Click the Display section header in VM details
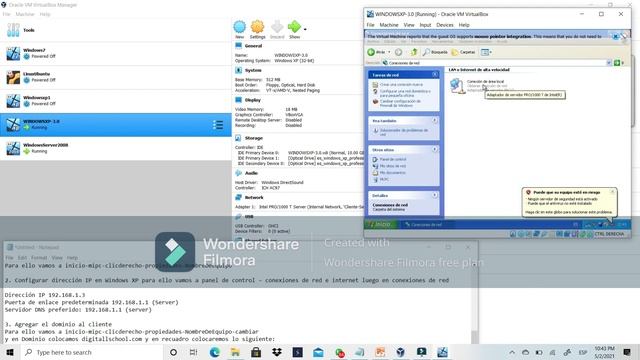The width and height of the screenshot is (640, 360). click(253, 100)
